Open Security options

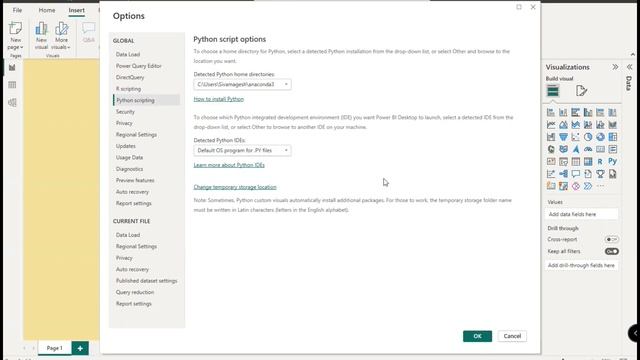tap(125, 111)
